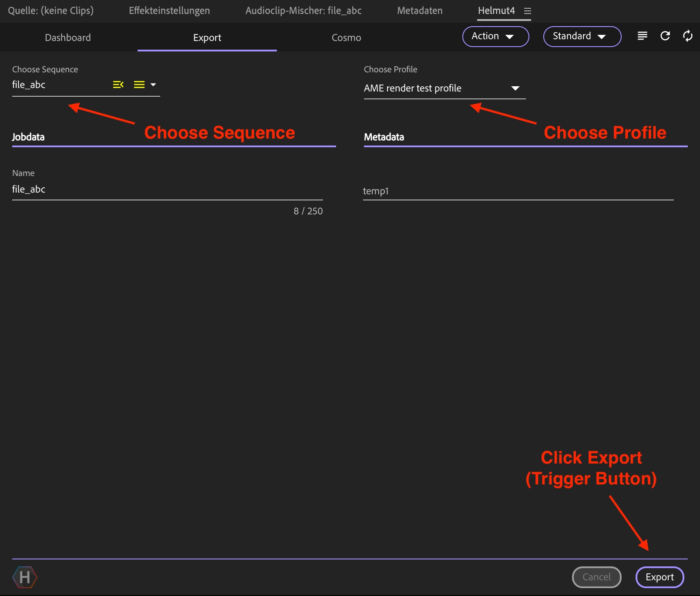Screen dimensions: 700x596
Task: Select the Export tab
Action: coord(207,37)
